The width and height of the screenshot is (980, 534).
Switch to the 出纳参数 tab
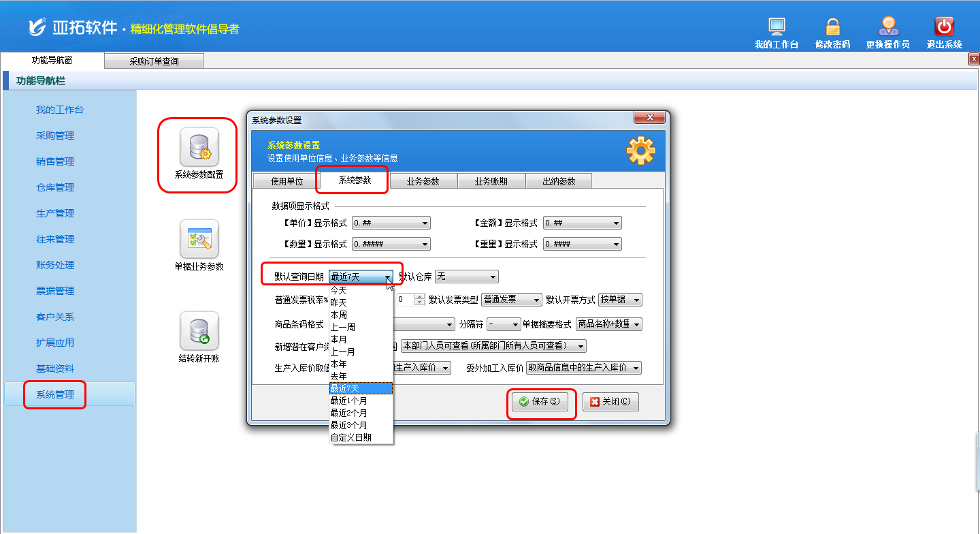pyautogui.click(x=558, y=181)
